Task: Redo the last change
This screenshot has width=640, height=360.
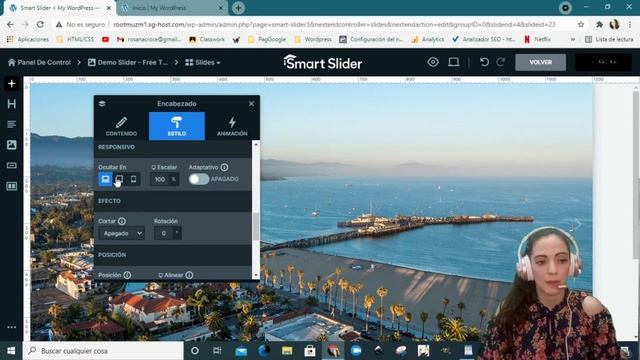Action: 501,62
